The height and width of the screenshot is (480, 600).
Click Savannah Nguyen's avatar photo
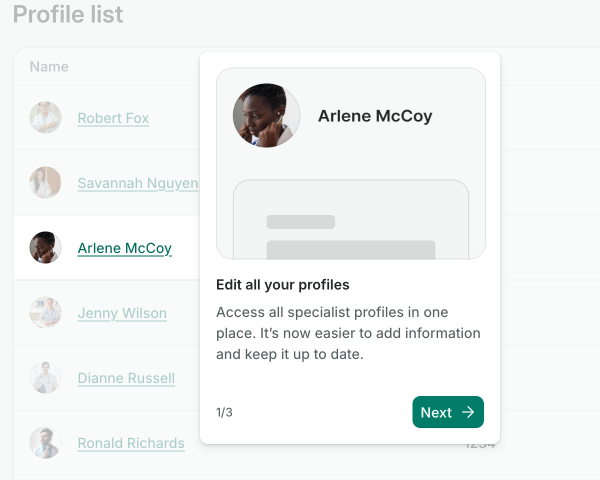(45, 183)
